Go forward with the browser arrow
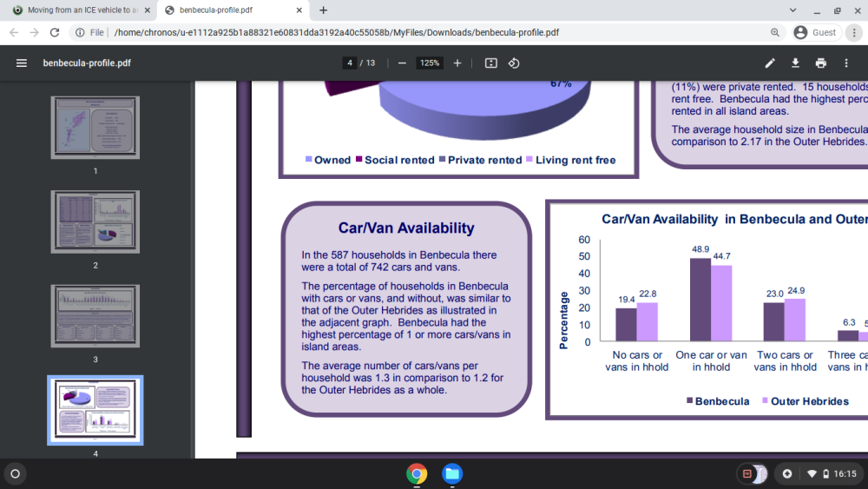The height and width of the screenshot is (489, 868). pos(35,33)
